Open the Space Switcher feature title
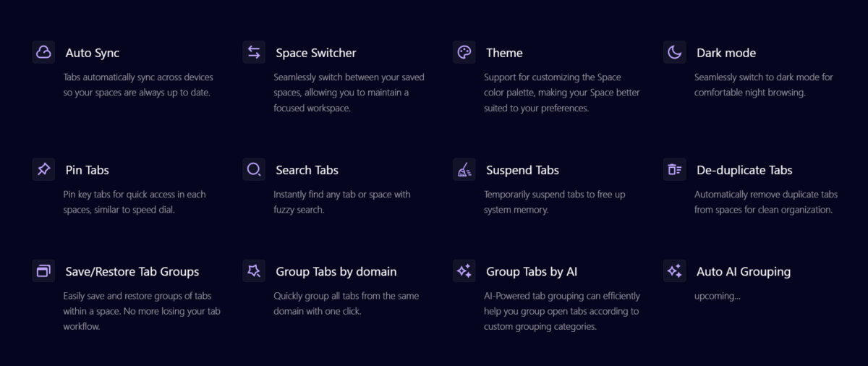Image resolution: width=868 pixels, height=366 pixels. click(315, 53)
